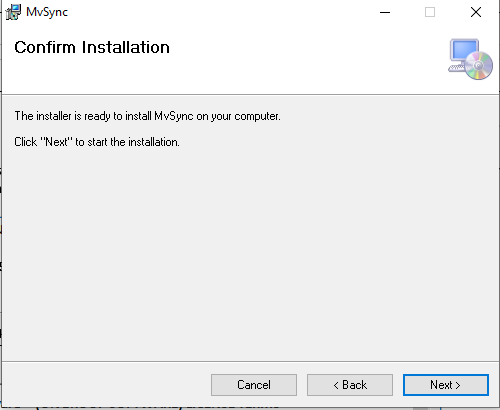Go to previous step with Back button
Viewport: 500px width, 410px height.
tap(350, 385)
